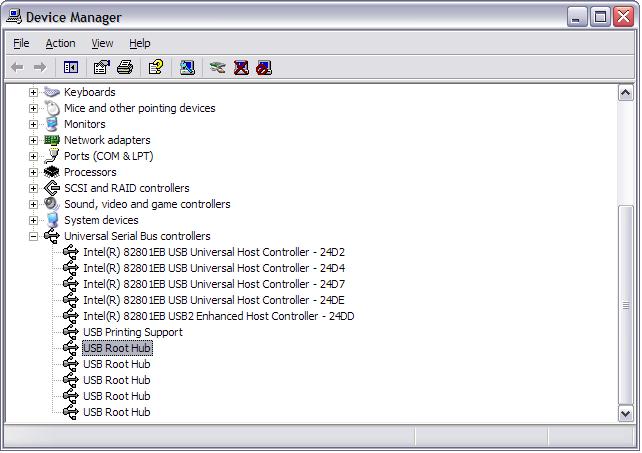Click the Forward arrow toolbar button

tap(40, 67)
